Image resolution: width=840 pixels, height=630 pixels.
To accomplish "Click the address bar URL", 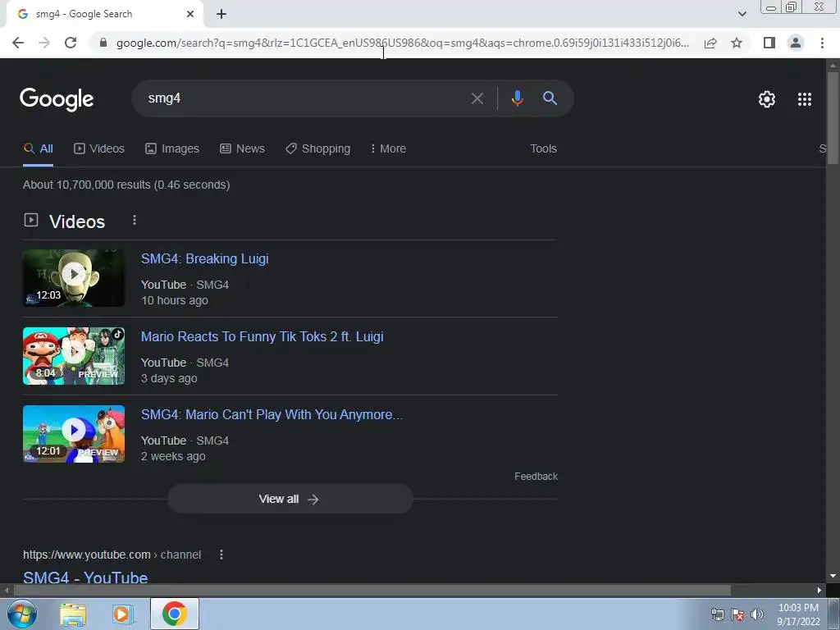I will click(402, 43).
